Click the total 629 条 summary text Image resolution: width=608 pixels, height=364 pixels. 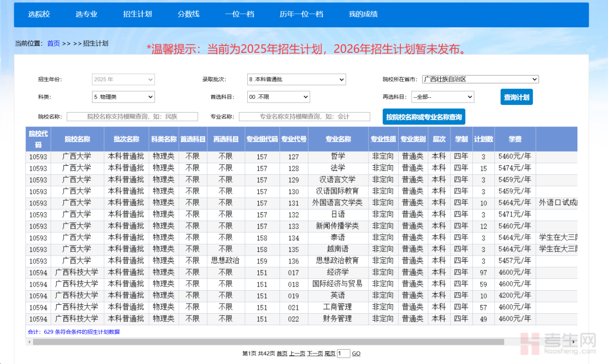click(x=74, y=332)
